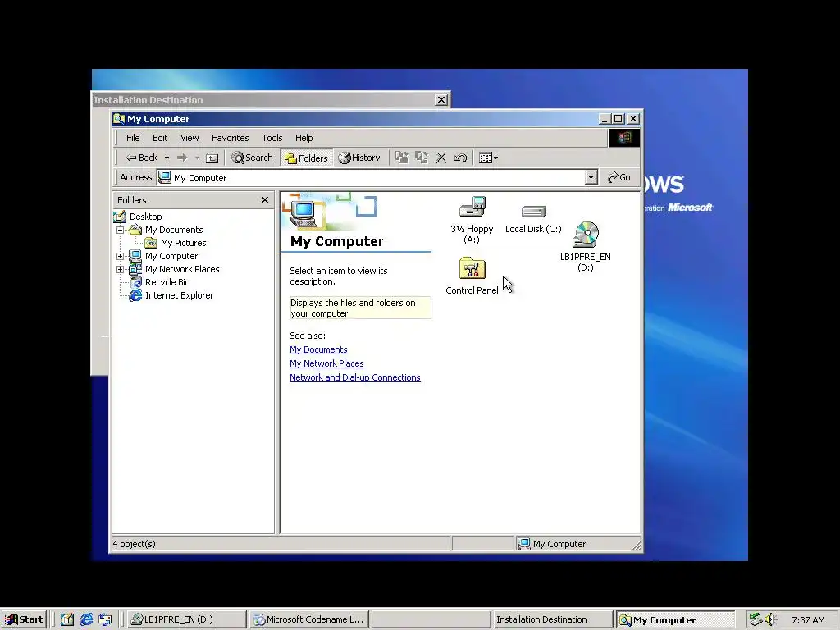Click the Up one level folder icon
840x630 pixels.
[212, 157]
